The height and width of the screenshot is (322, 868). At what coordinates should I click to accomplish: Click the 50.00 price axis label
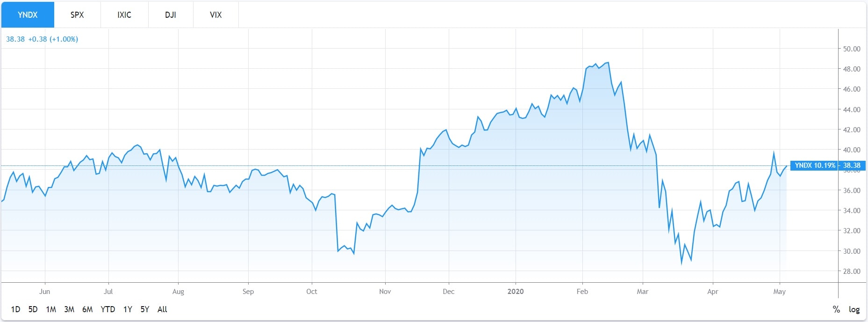point(851,49)
